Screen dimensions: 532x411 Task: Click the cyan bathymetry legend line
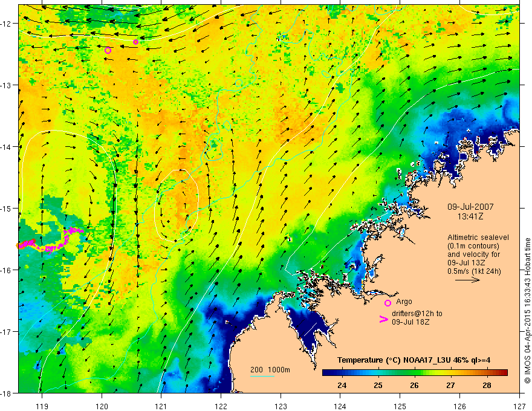pyautogui.click(x=262, y=376)
